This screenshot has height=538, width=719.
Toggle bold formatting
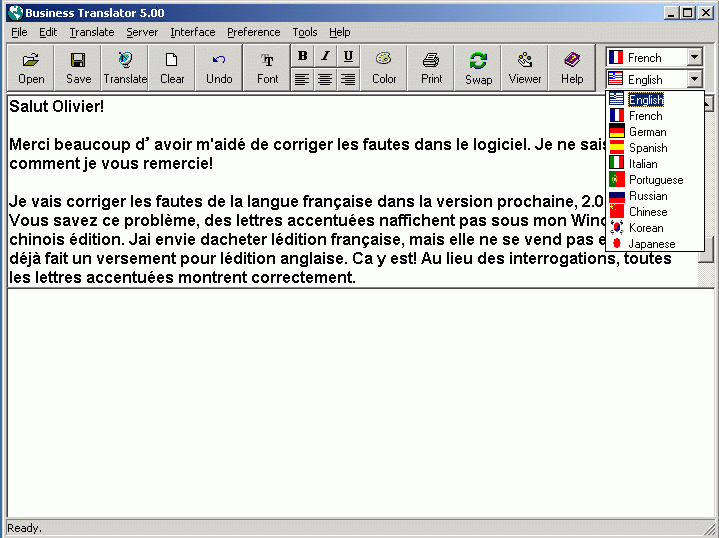coord(302,56)
